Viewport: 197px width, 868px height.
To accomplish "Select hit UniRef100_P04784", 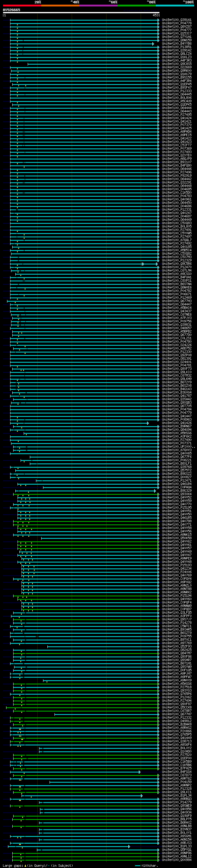I will [177, 410].
